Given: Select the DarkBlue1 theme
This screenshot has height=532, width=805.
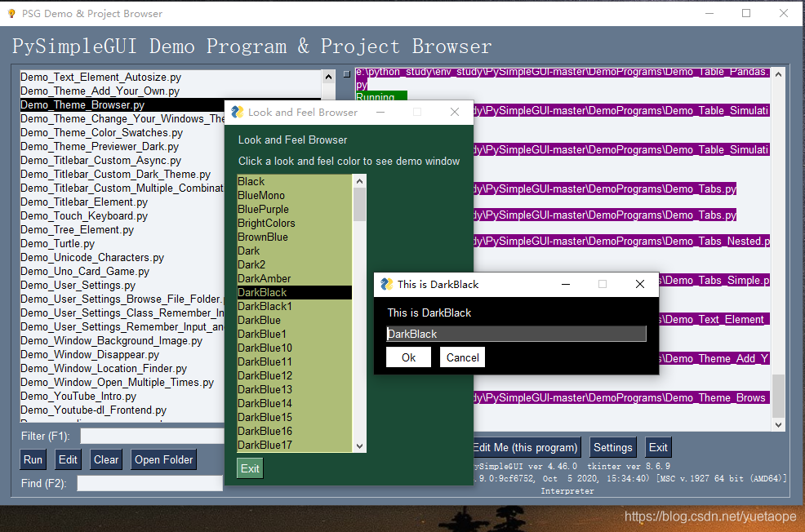Looking at the screenshot, I should coord(294,334).
